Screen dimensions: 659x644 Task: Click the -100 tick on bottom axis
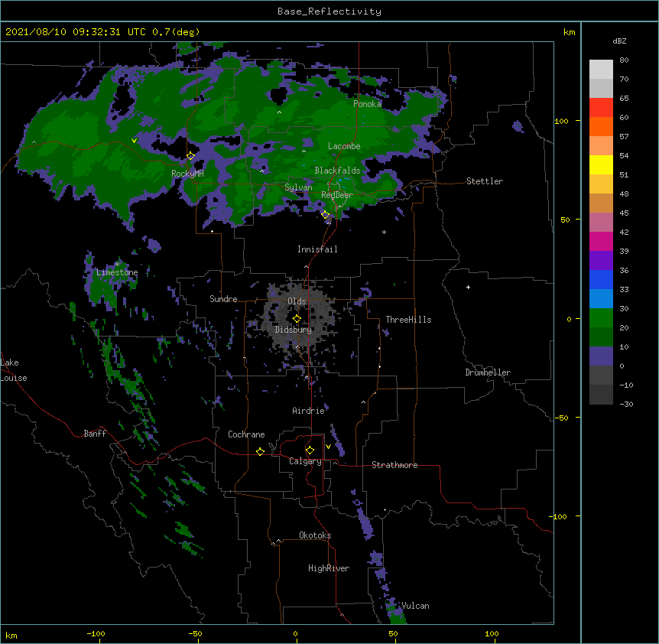coord(96,633)
